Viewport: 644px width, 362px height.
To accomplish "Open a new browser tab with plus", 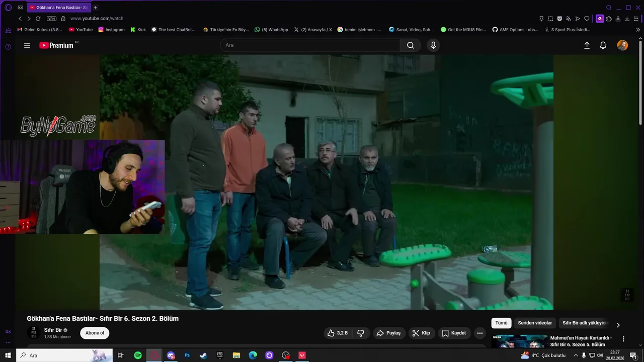I will click(95, 8).
